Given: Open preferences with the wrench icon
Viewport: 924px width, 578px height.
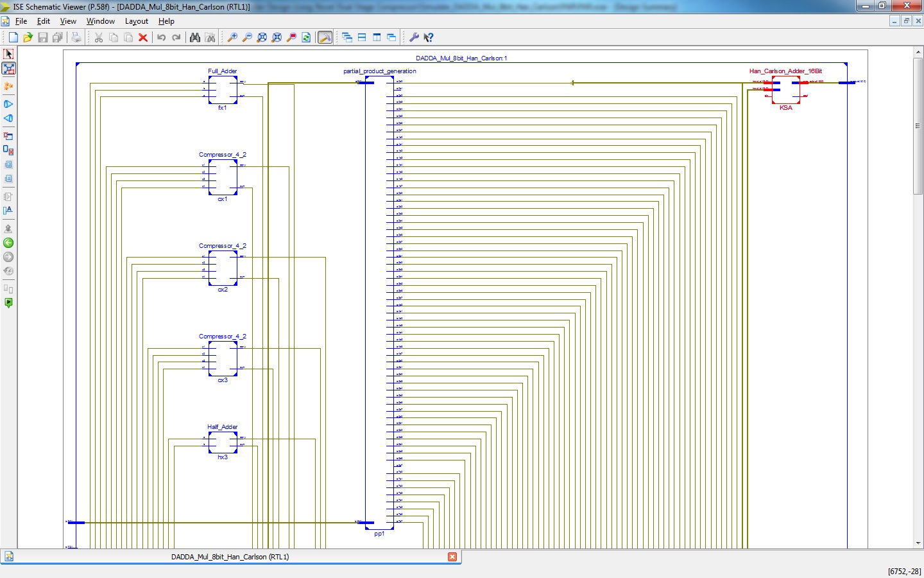Looking at the screenshot, I should (x=414, y=37).
